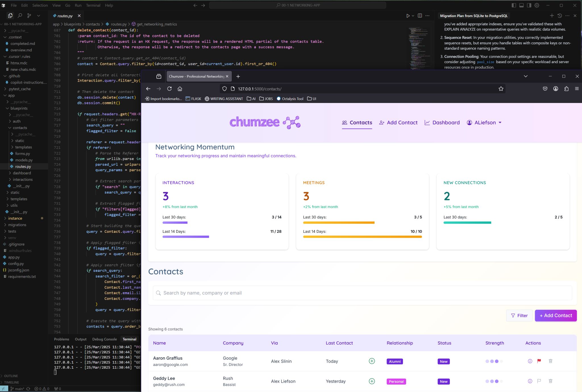Screen dimensions: 582x392
Task: Expand the dashboard folder in explorer
Action: click(x=22, y=173)
